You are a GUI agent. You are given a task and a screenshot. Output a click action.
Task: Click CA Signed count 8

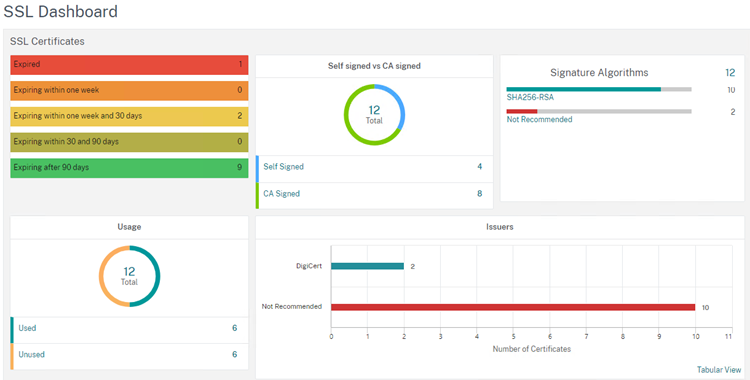[x=479, y=193]
